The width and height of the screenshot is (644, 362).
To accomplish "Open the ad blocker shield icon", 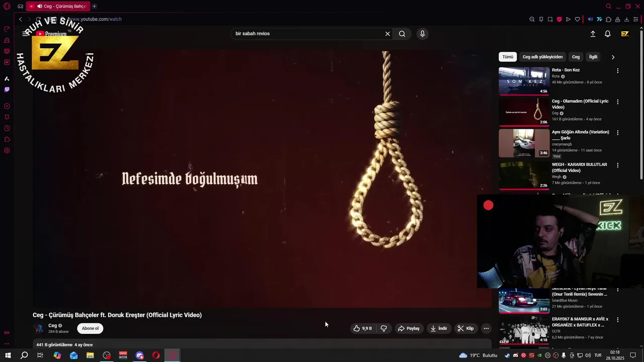I will pyautogui.click(x=559, y=19).
